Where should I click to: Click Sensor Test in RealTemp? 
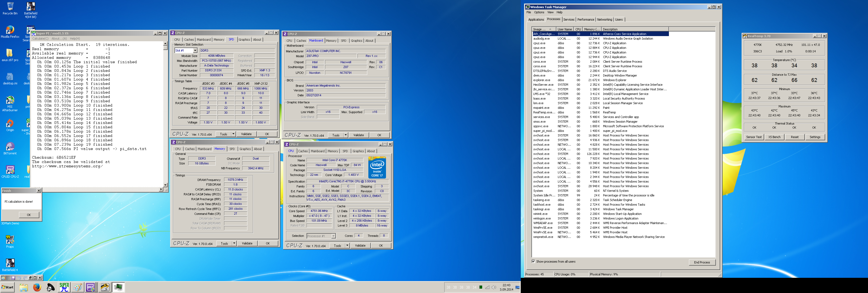click(x=754, y=137)
